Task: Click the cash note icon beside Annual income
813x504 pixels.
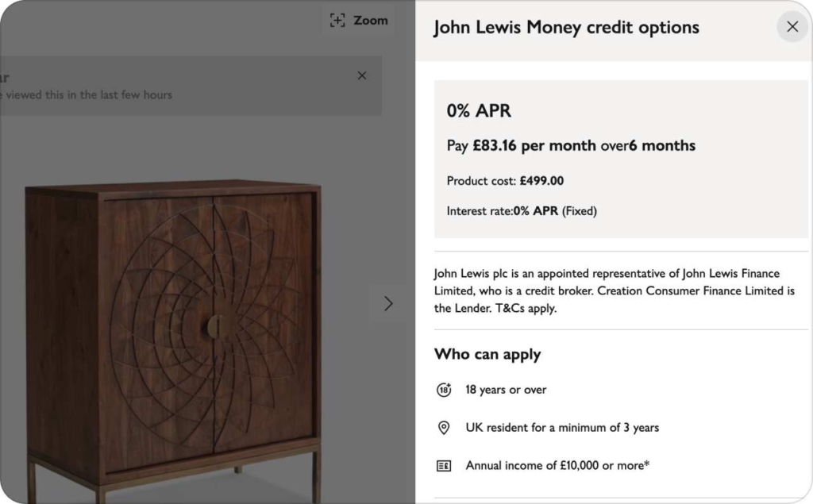Action: [x=444, y=466]
